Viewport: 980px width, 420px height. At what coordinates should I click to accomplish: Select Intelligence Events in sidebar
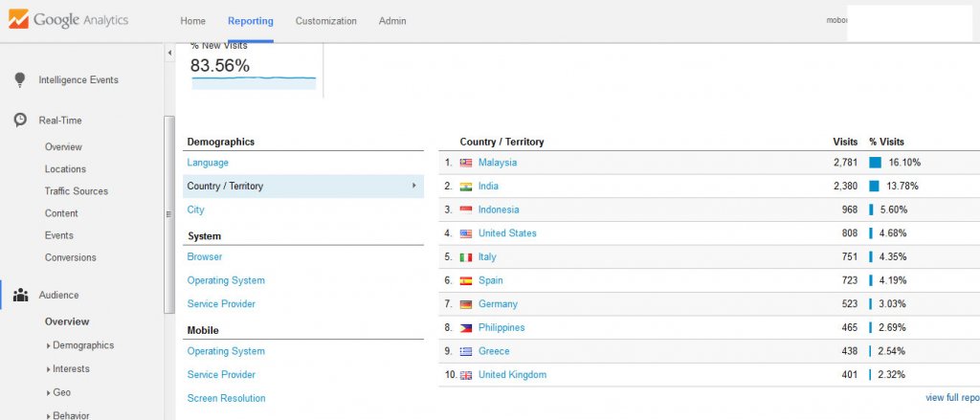click(78, 80)
